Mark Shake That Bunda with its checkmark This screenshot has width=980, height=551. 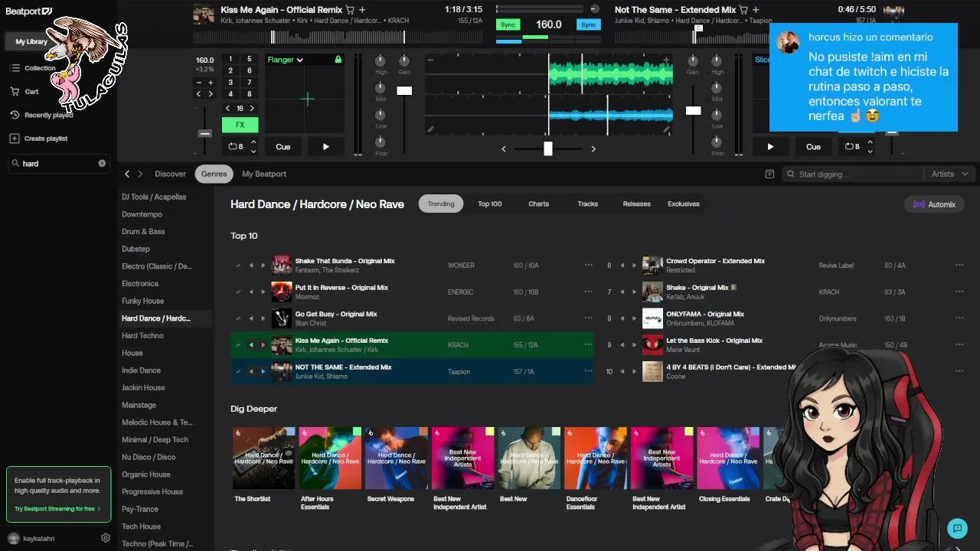(238, 266)
